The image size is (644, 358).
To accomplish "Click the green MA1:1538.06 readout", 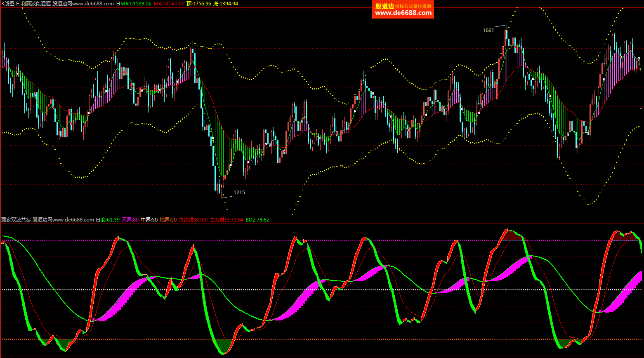I will pos(136,4).
